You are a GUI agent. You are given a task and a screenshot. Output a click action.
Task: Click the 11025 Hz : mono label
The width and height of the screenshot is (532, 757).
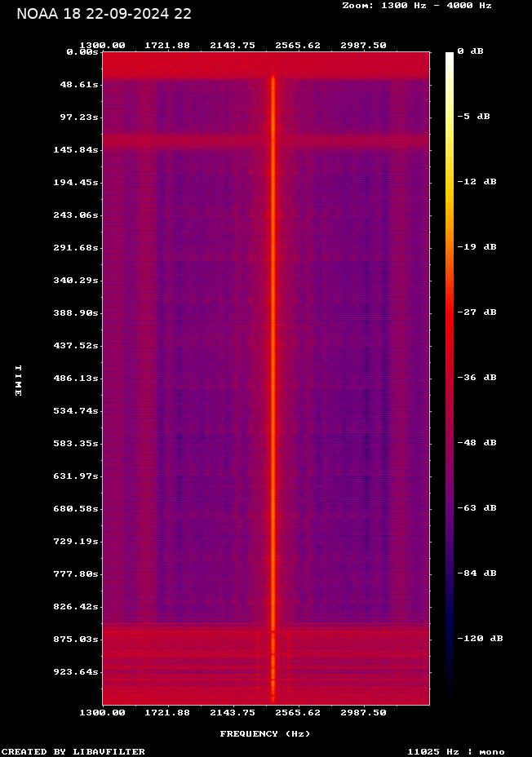[x=456, y=751]
